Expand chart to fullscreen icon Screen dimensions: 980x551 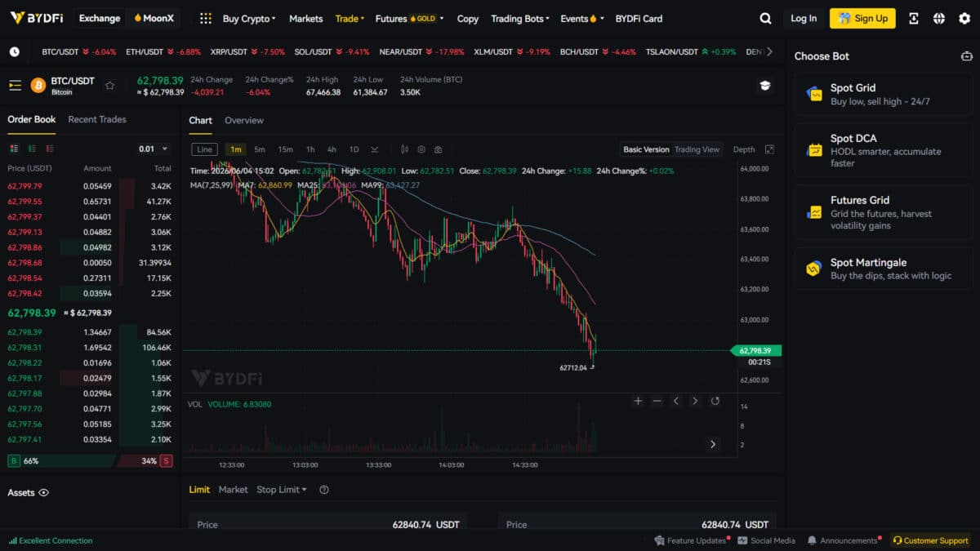coord(769,149)
